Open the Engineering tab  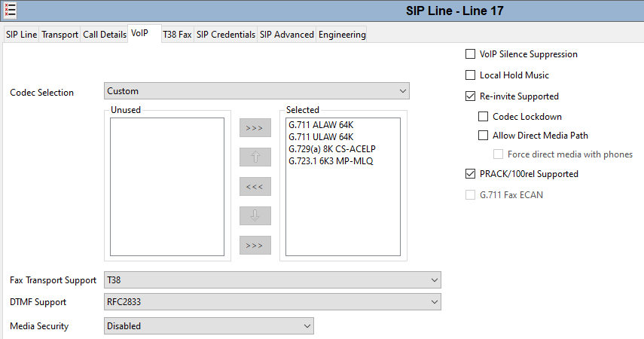pyautogui.click(x=342, y=35)
